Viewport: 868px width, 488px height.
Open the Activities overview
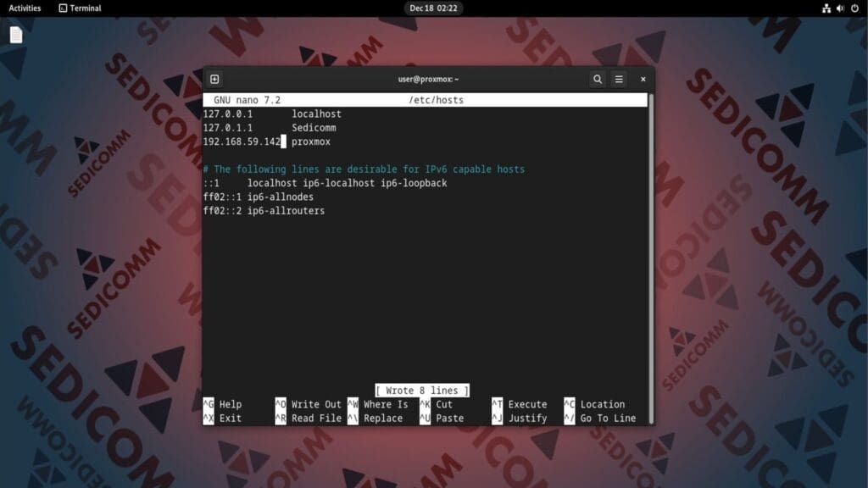[x=25, y=8]
